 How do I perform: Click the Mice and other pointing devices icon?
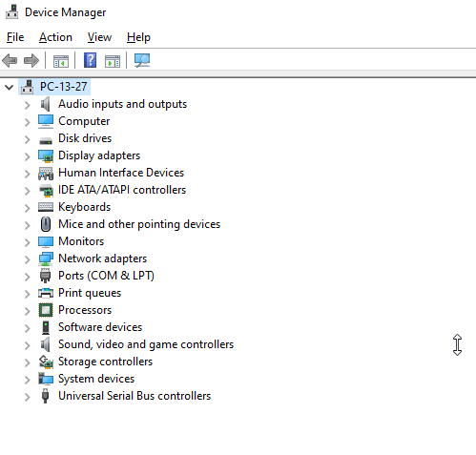point(46,224)
